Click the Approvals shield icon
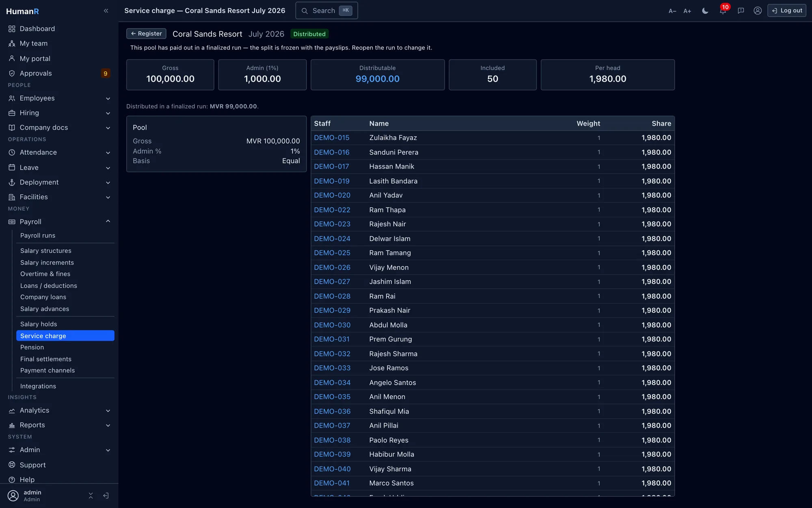The height and width of the screenshot is (508, 812). tap(12, 73)
